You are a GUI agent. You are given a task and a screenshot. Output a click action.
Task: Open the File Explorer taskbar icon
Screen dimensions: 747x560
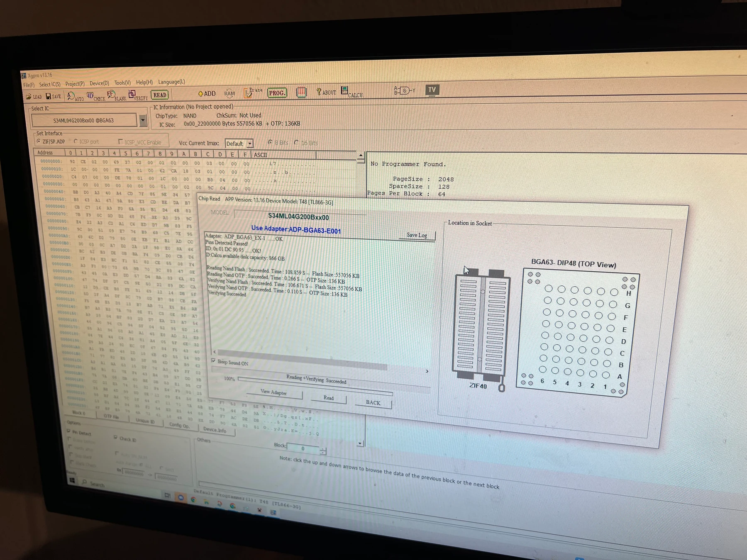(206, 502)
